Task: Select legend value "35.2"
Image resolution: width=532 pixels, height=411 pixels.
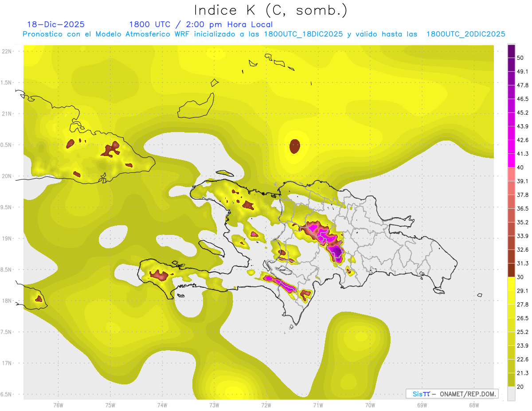Action: click(523, 223)
